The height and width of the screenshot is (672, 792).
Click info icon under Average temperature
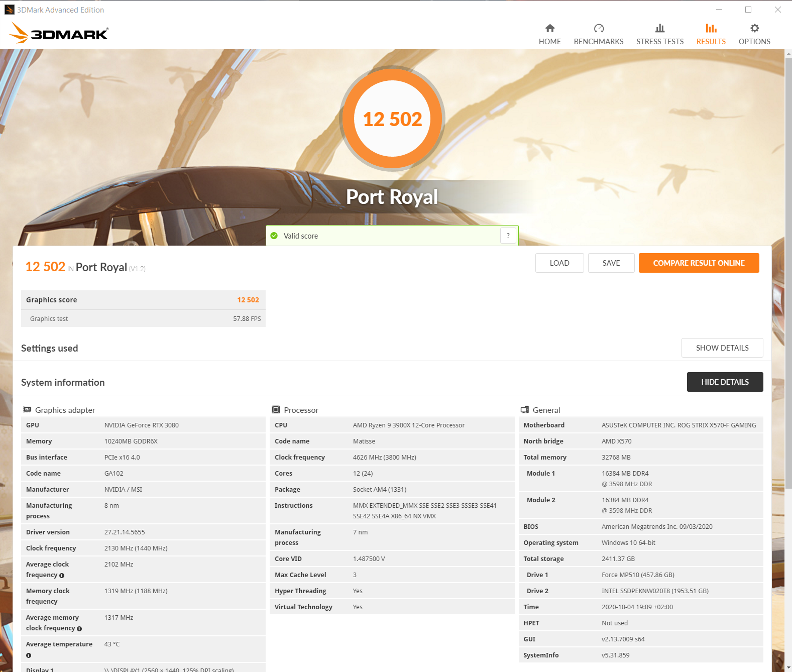[x=29, y=655]
